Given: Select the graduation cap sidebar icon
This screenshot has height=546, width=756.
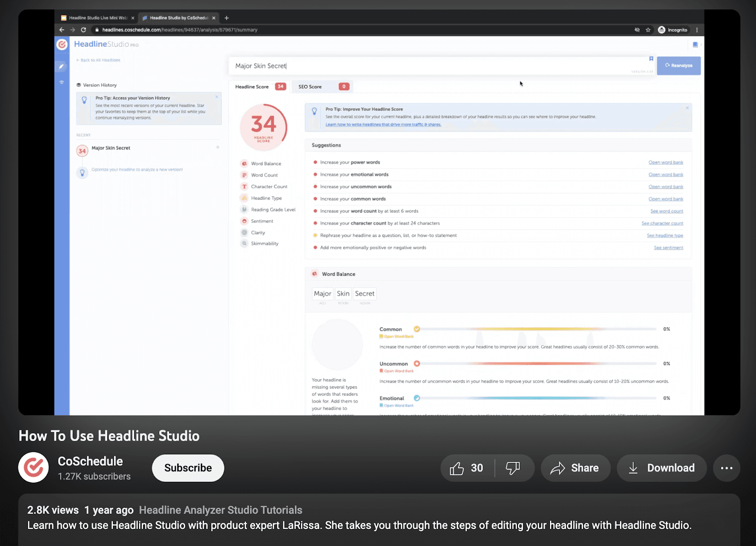Looking at the screenshot, I should pyautogui.click(x=61, y=82).
